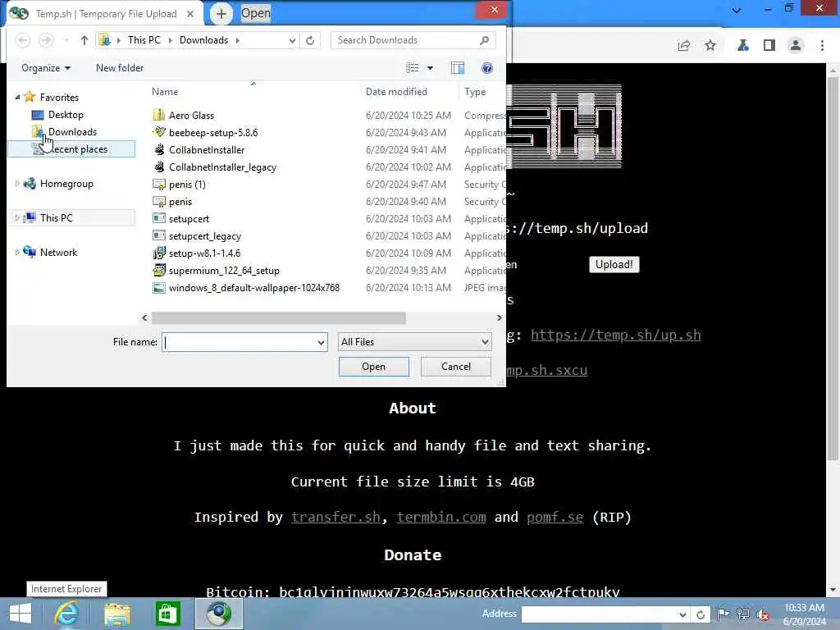Open Internet Explorer from the taskbar
This screenshot has height=630, width=840.
[x=67, y=614]
